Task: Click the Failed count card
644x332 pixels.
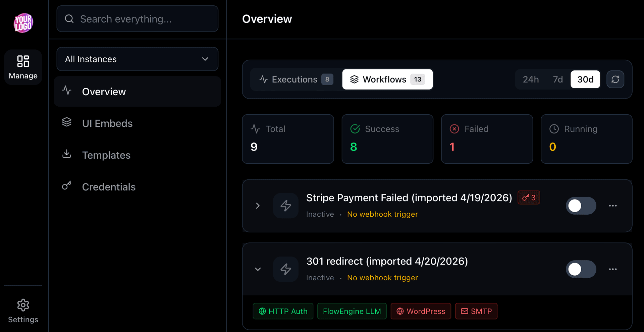Action: click(487, 139)
